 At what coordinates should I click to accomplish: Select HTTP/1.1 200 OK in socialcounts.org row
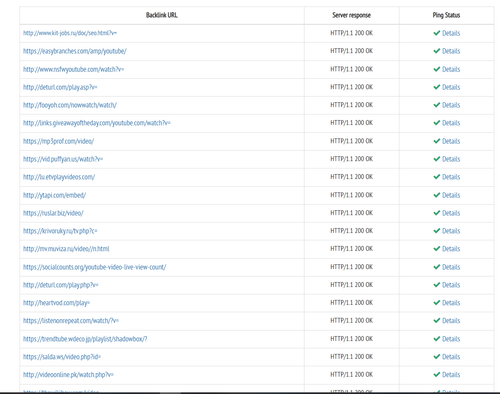(351, 267)
